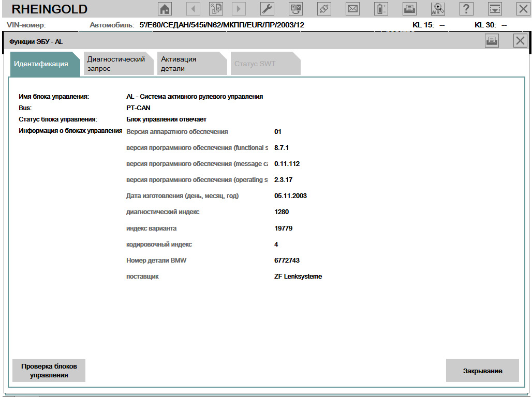The height and width of the screenshot is (397, 532).
Task: Click the Версия аппаратного обеспечения label
Action: click(177, 131)
